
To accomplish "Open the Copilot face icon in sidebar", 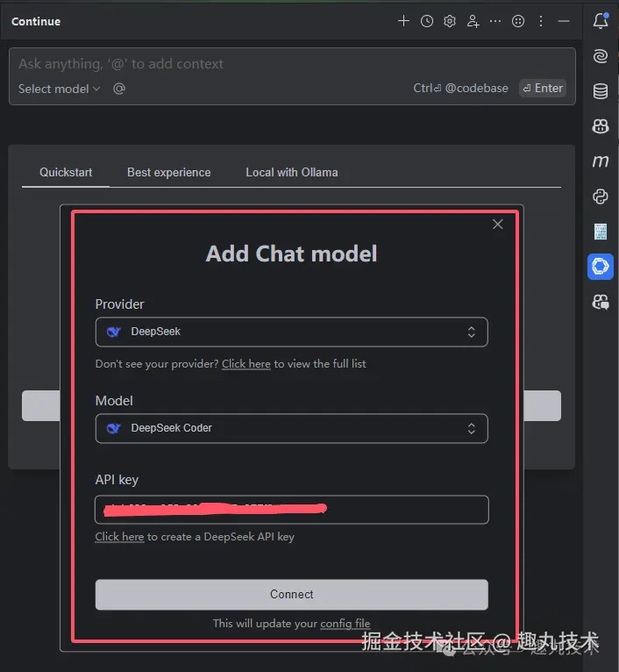I will point(601,126).
